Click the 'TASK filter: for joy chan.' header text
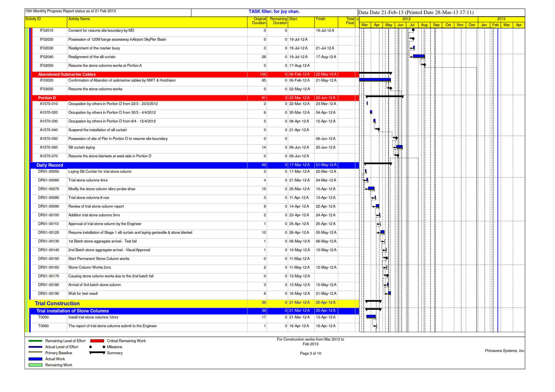This screenshot has width=555, height=392. pos(274,12)
